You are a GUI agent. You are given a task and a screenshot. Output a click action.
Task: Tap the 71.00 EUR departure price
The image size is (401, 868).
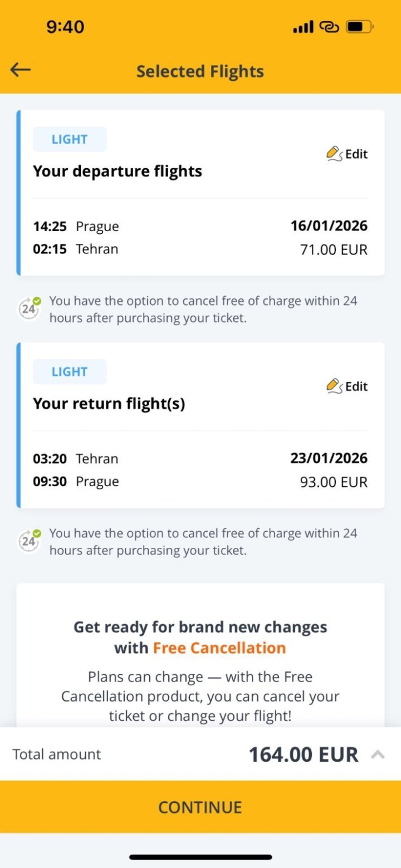[x=334, y=249]
